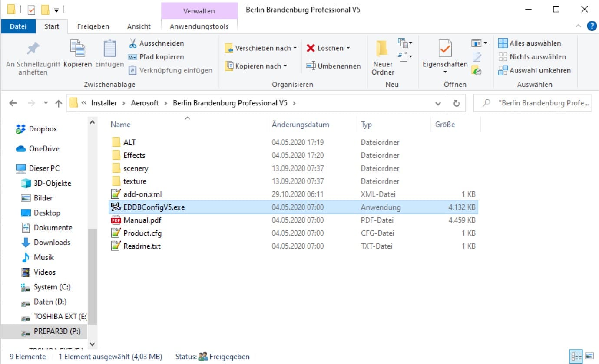This screenshot has height=364, width=599.
Task: Click Alles auswählen to select all
Action: tap(535, 43)
